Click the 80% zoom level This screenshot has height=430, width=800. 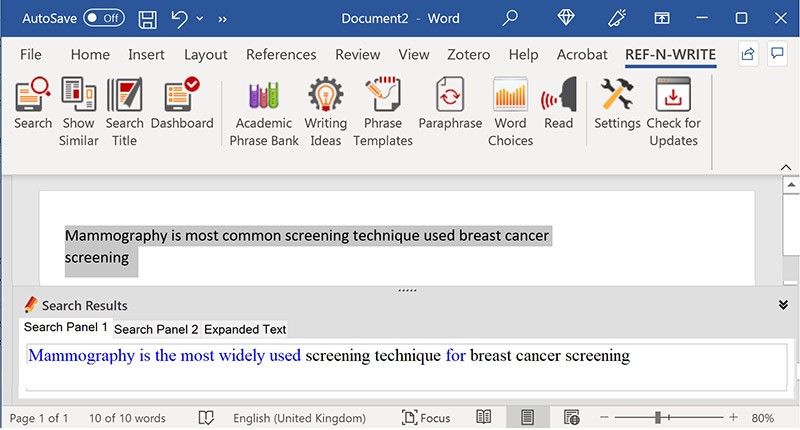(x=763, y=418)
